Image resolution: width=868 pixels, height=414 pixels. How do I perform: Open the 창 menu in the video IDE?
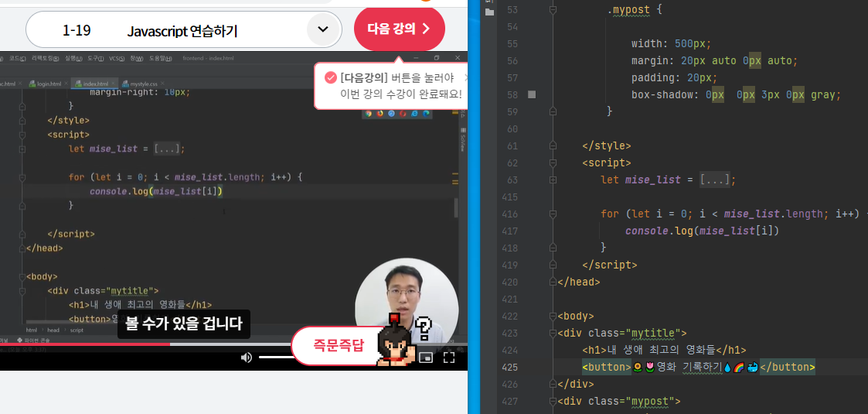pyautogui.click(x=136, y=59)
